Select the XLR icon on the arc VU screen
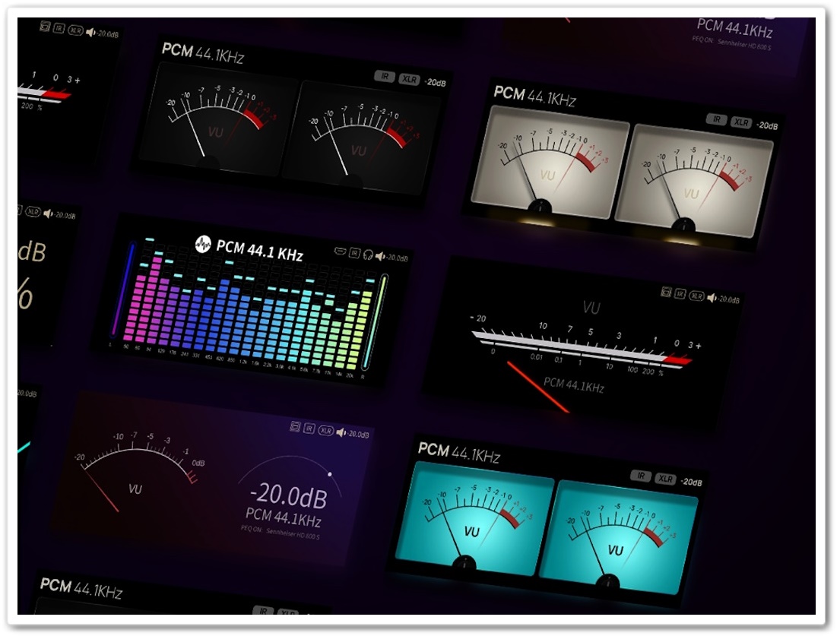This screenshot has width=840, height=639. point(325,430)
